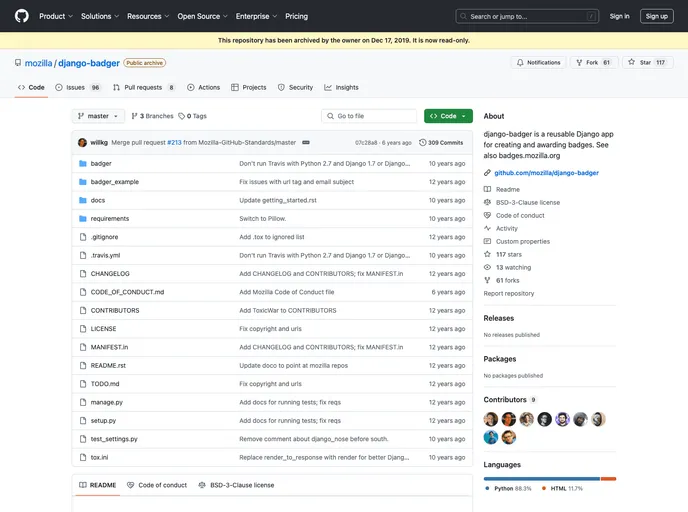This screenshot has width=688, height=512.
Task: Open the LICENSE file
Action: (104, 329)
